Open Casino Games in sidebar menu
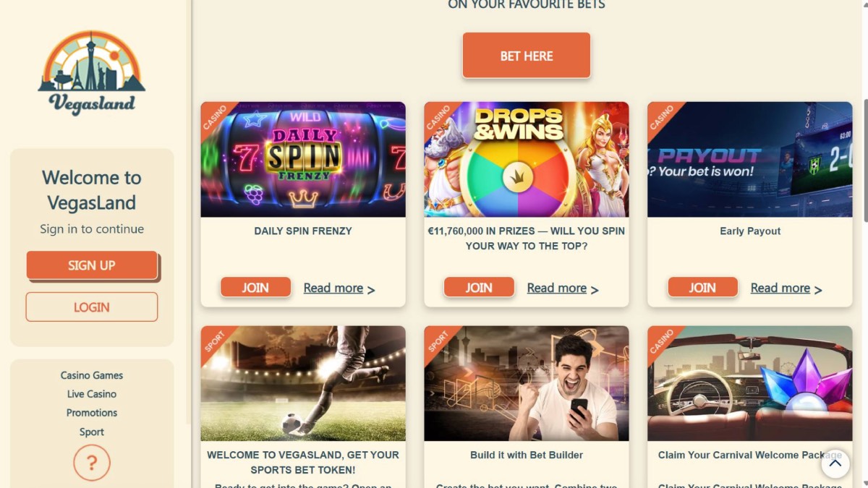Screen dimensions: 868x488 coord(92,375)
